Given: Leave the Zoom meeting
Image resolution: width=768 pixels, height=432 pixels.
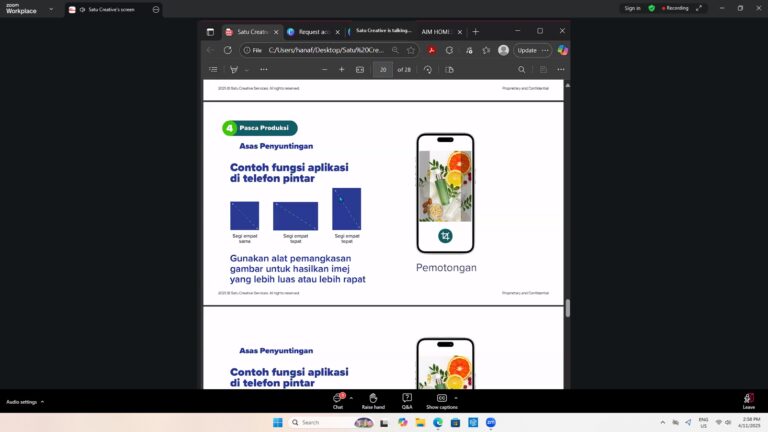Looking at the screenshot, I should [748, 400].
